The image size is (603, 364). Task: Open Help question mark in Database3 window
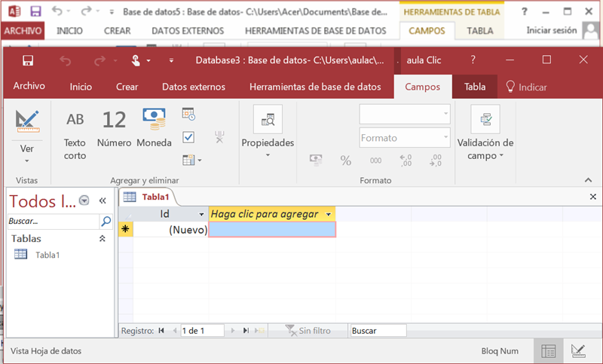pos(473,60)
